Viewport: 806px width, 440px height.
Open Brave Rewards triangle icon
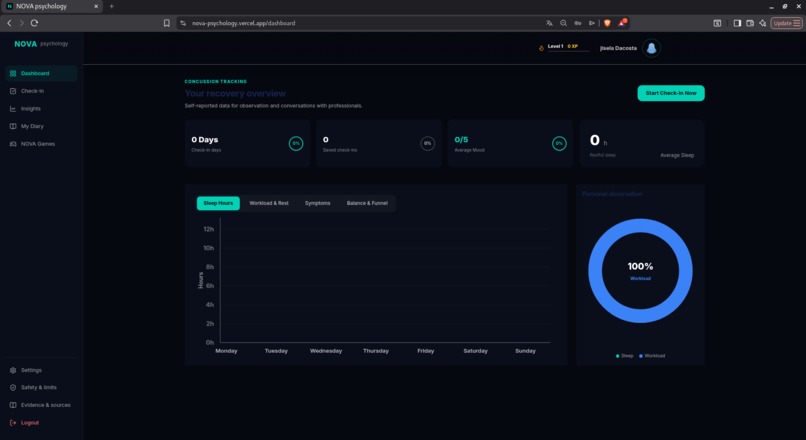pyautogui.click(x=622, y=23)
